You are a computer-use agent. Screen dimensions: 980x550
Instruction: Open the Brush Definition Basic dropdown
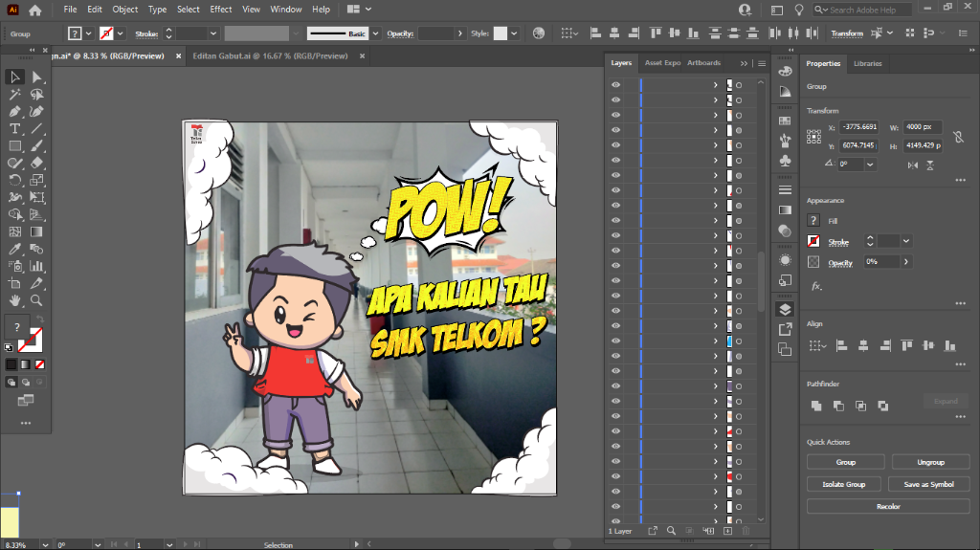tap(375, 33)
